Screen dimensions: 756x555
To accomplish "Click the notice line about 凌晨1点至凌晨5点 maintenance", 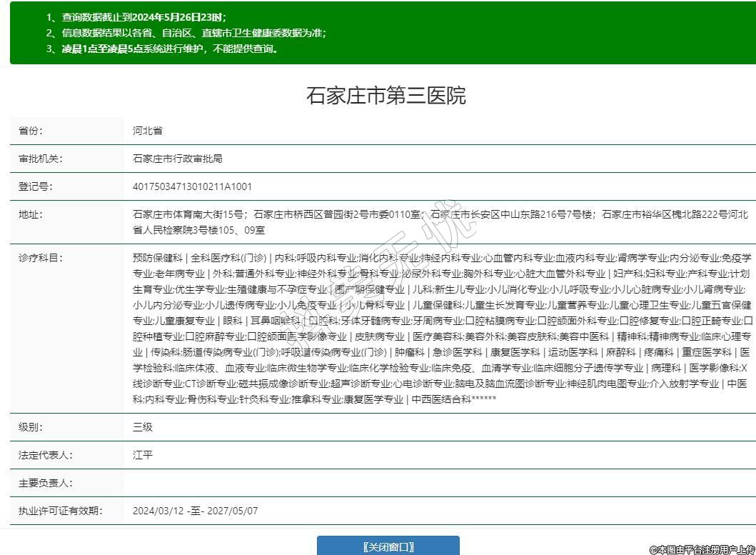I will (x=163, y=49).
